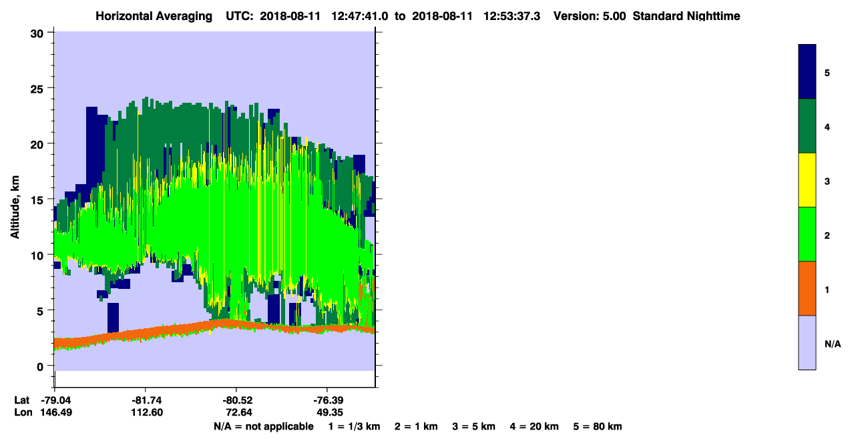Click the 25 km altitude tick label
The height and width of the screenshot is (445, 868).
pyautogui.click(x=39, y=89)
